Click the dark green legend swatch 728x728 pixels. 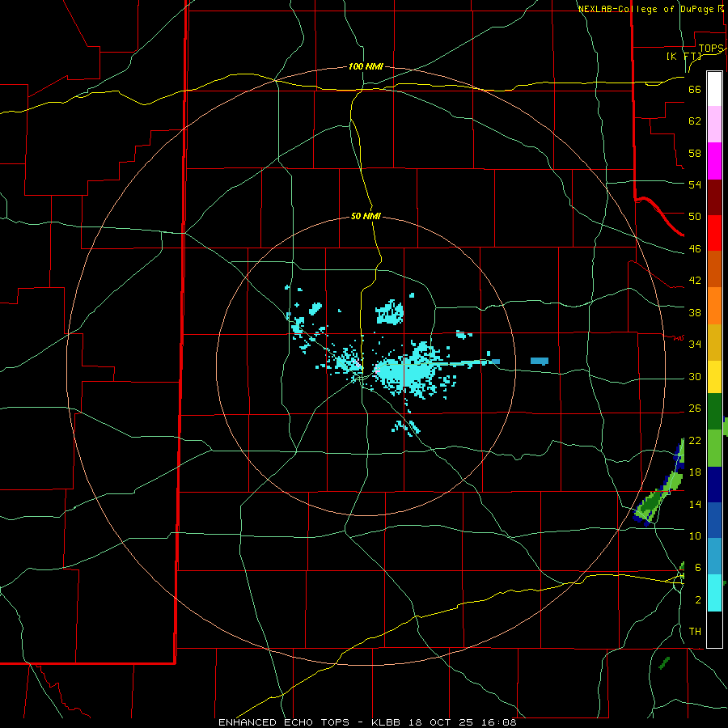point(714,412)
